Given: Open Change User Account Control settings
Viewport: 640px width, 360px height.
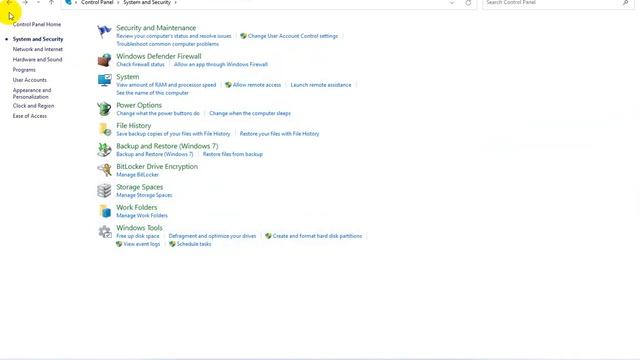Looking at the screenshot, I should click(x=293, y=36).
